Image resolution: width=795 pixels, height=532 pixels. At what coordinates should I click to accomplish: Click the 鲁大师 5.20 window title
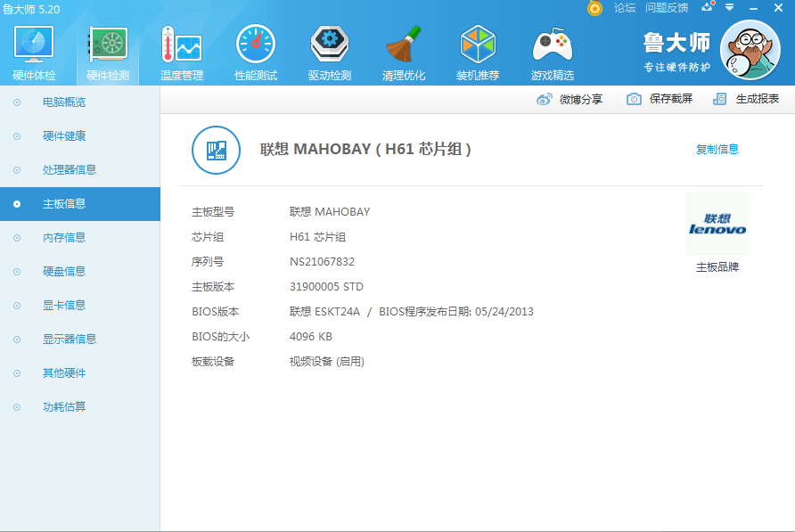point(31,9)
